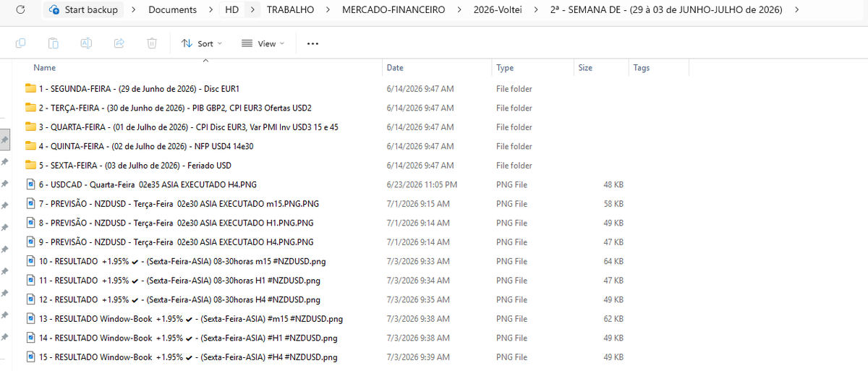Open the Sort dropdown menu

pos(202,43)
